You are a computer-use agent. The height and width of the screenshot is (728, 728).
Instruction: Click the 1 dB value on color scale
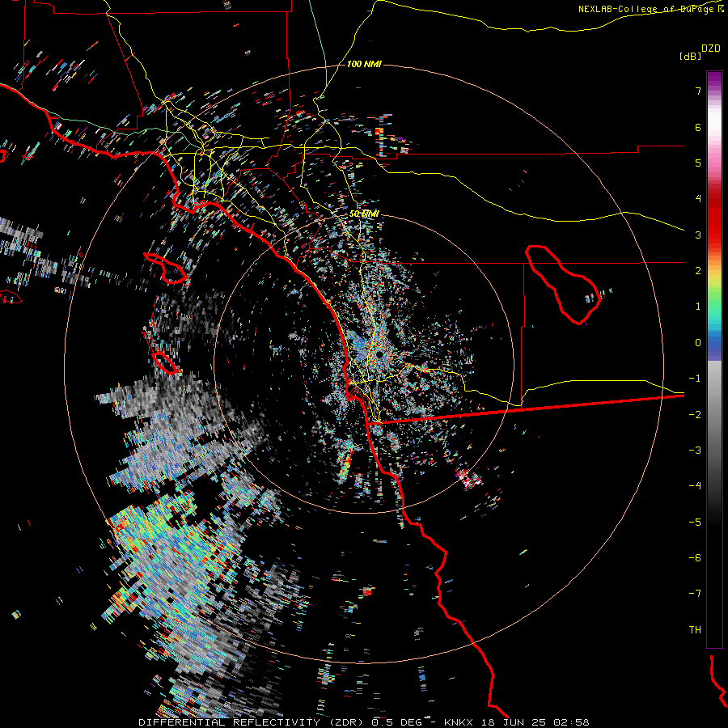(x=698, y=307)
